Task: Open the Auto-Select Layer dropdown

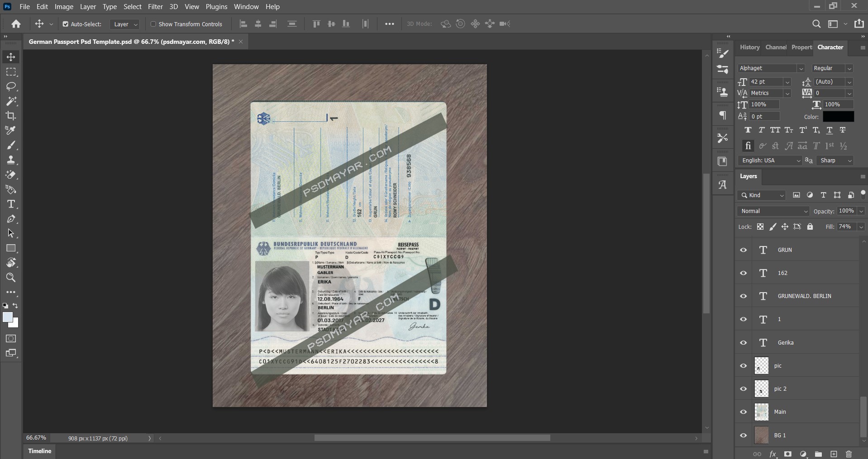Action: [124, 24]
